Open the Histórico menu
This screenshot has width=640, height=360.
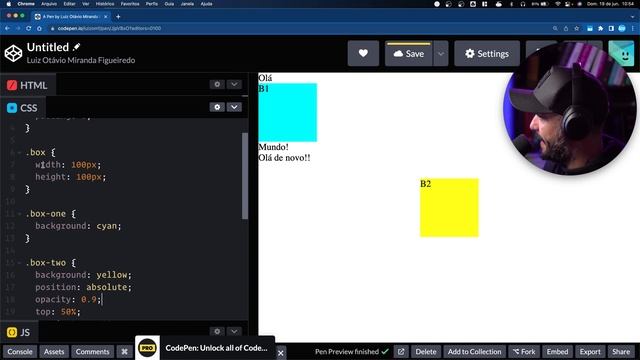pyautogui.click(x=105, y=4)
